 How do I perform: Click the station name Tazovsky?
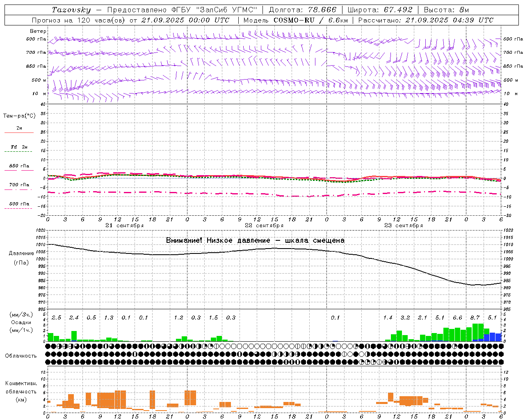point(71,10)
